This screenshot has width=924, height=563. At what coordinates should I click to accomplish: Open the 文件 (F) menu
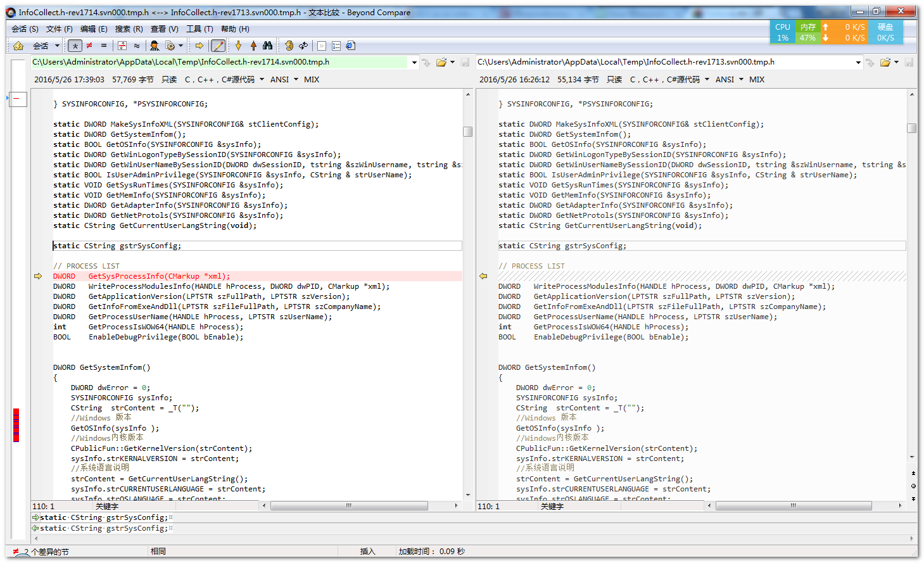pyautogui.click(x=60, y=29)
